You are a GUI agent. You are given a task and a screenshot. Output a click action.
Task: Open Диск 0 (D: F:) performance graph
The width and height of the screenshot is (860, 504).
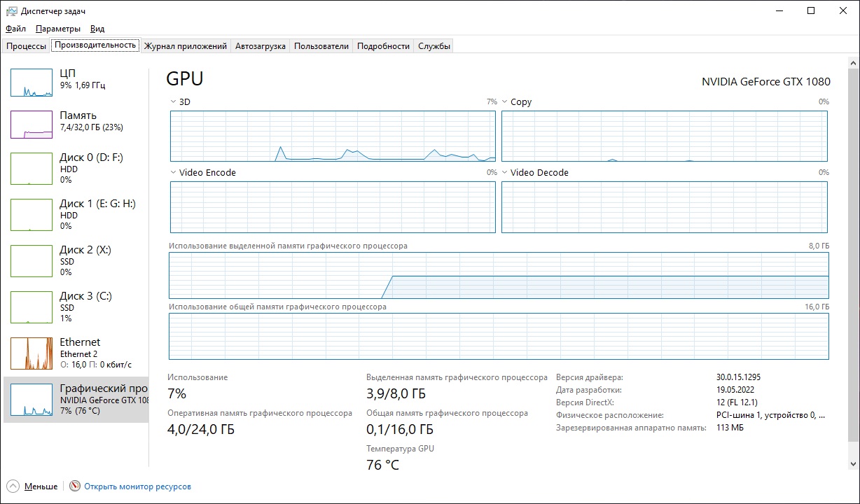[32, 169]
